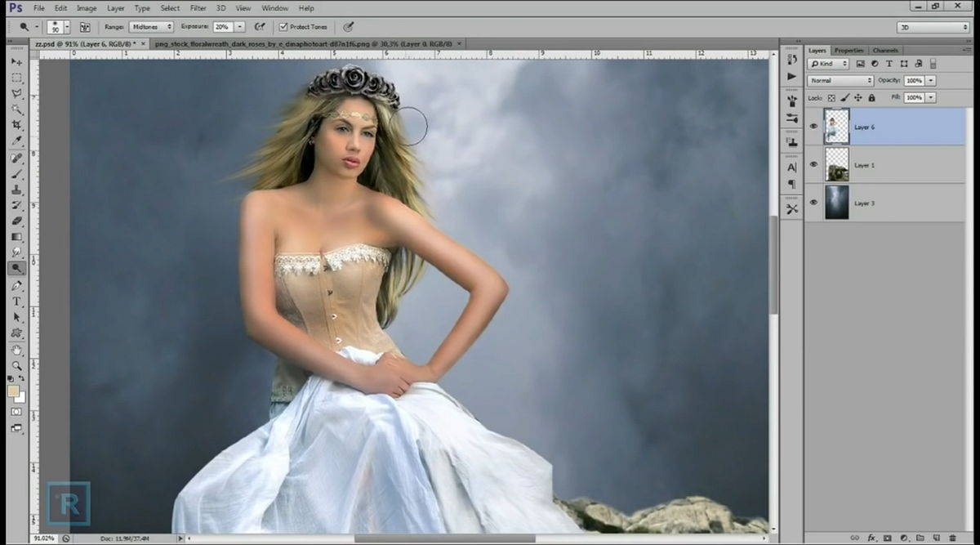Open the Character panel icon
The width and height of the screenshot is (980, 545).
tap(791, 167)
